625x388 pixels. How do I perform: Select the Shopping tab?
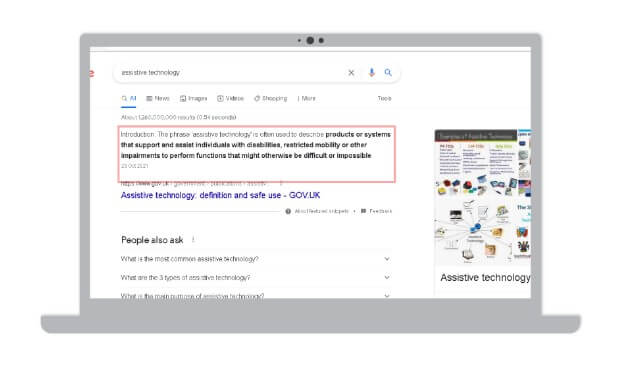click(271, 98)
